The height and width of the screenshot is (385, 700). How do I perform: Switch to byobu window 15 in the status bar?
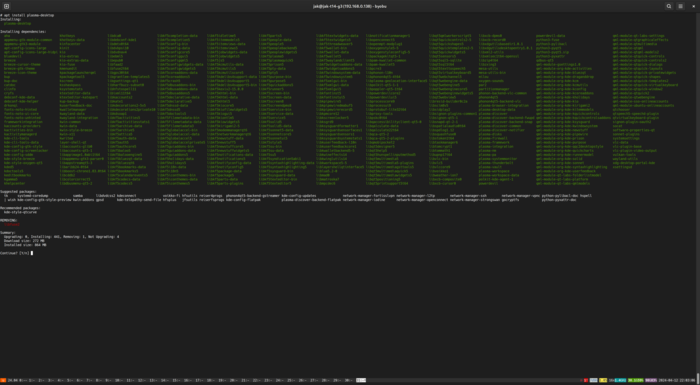click(177, 381)
